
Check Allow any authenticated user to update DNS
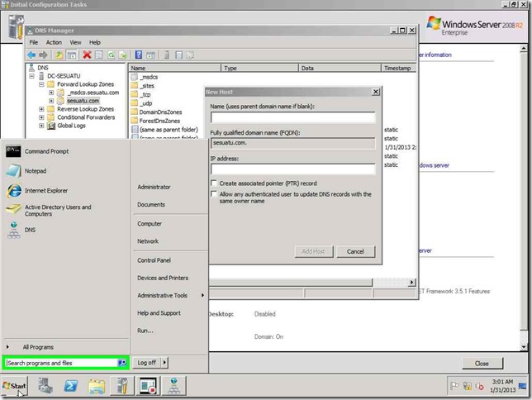[x=214, y=194]
